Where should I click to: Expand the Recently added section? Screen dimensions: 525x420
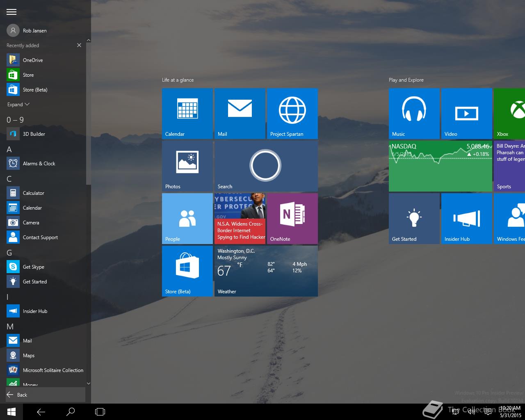[18, 105]
